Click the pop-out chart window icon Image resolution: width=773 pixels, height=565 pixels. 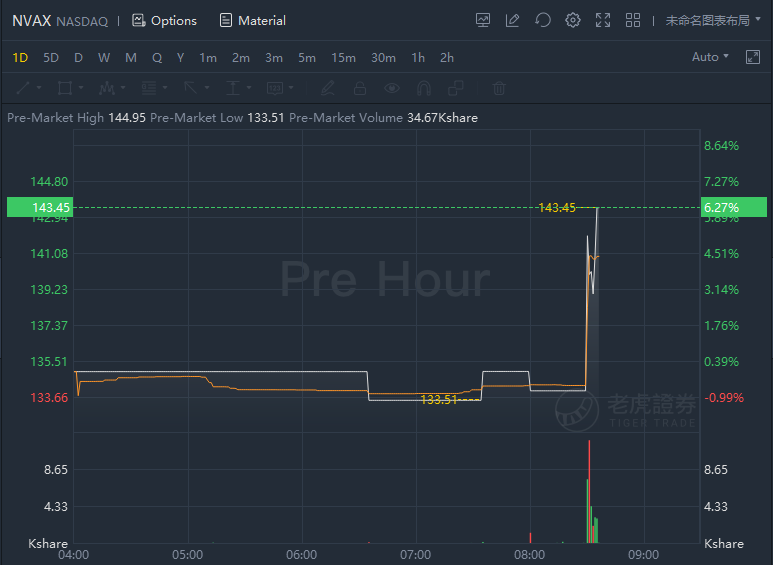753,57
